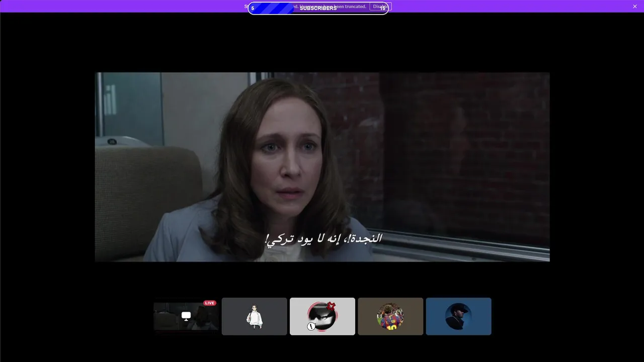Dismiss the purple notification banner

coord(635,7)
